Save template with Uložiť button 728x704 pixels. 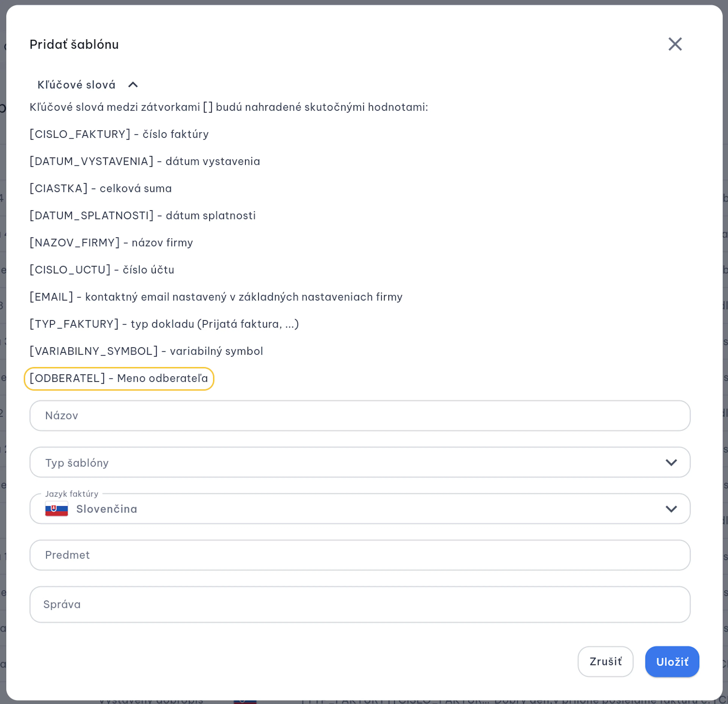point(672,661)
